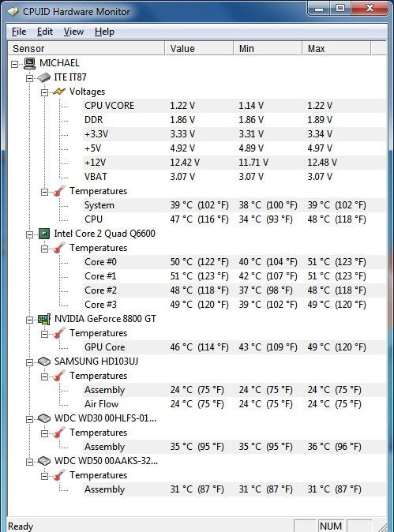Screen dimensions: 394x532
Task: Collapse the WDC WD50 00AAKS node
Action: pos(29,462)
